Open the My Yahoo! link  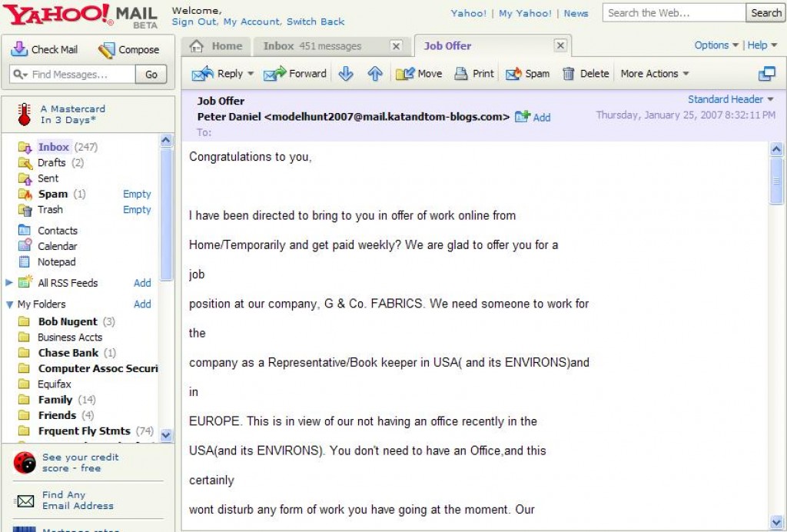525,14
